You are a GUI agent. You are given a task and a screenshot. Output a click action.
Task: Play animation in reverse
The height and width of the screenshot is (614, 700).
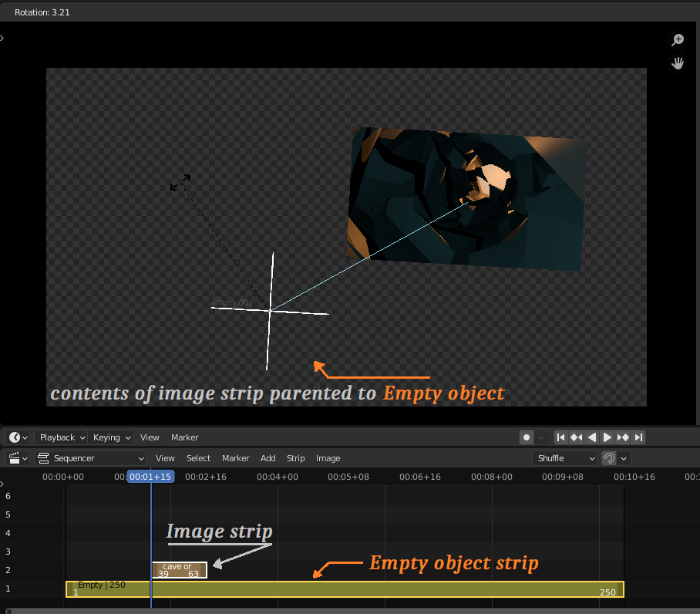[592, 437]
